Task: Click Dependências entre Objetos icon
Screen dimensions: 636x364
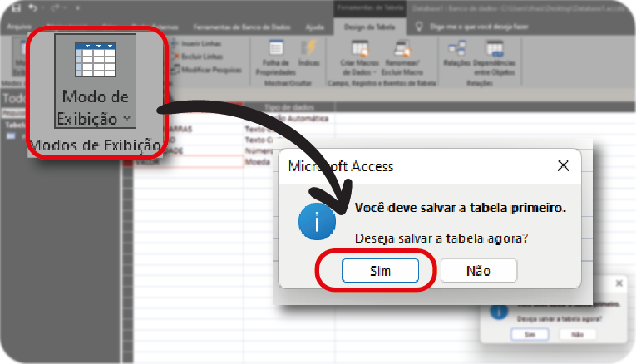Action: point(495,48)
